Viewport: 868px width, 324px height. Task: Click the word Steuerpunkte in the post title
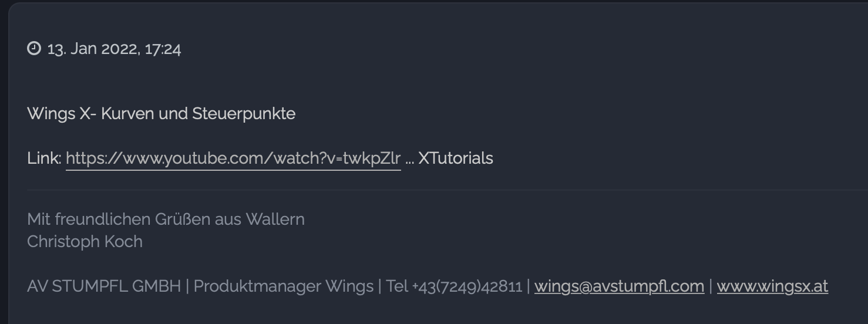[x=244, y=114]
